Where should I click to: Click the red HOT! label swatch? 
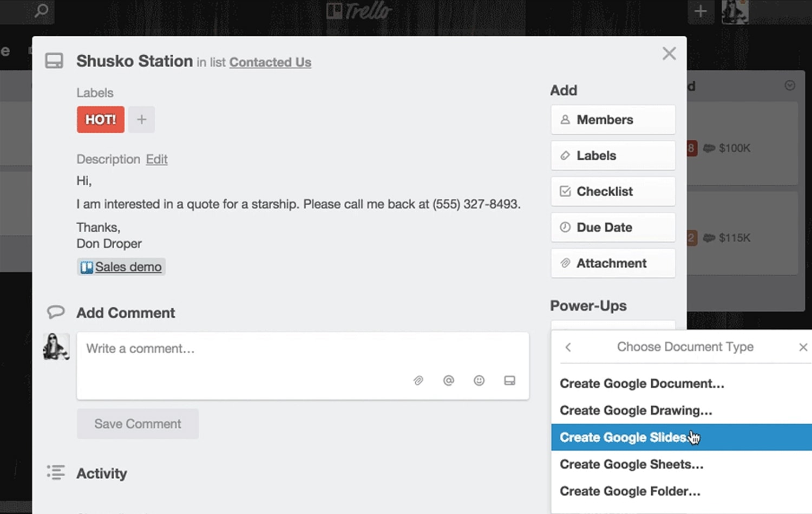100,119
